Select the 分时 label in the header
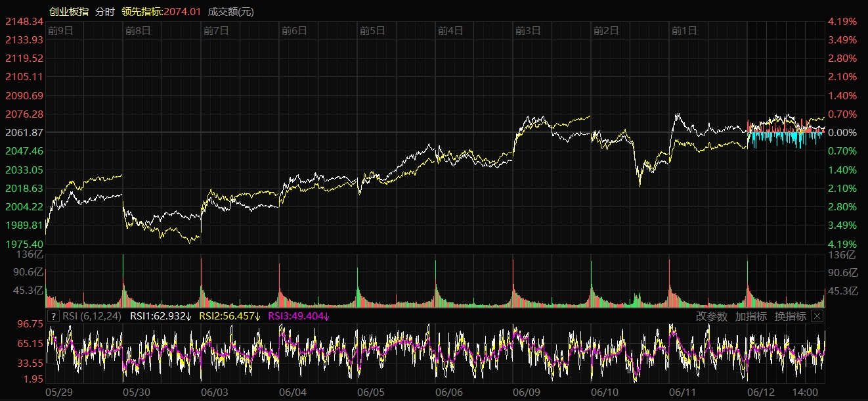The image size is (868, 401). 105,11
